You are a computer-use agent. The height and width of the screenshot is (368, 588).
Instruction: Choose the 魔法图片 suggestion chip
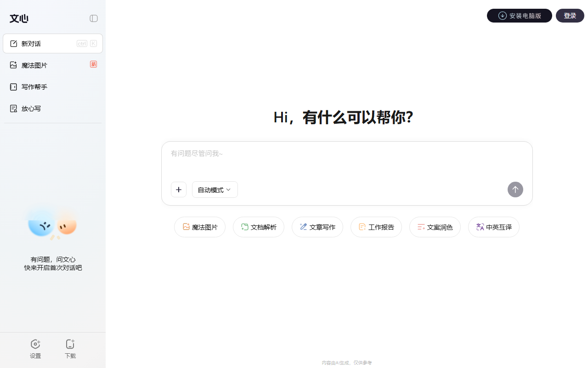point(200,227)
